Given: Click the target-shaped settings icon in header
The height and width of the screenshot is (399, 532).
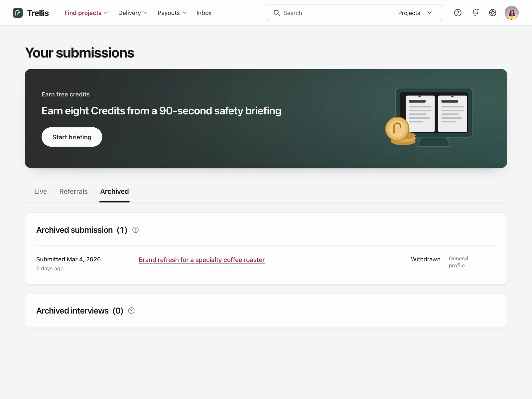Looking at the screenshot, I should pos(493,13).
